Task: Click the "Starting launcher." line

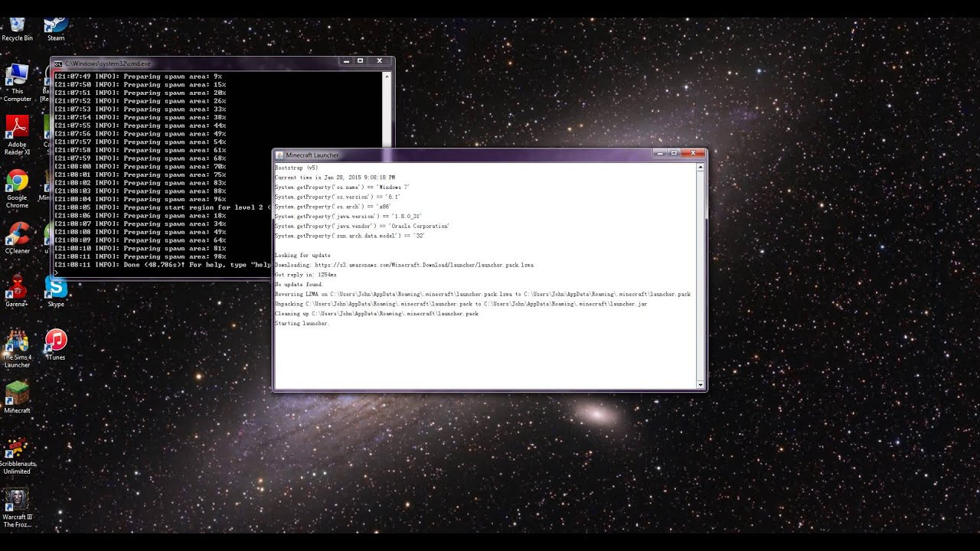Action: (x=302, y=324)
